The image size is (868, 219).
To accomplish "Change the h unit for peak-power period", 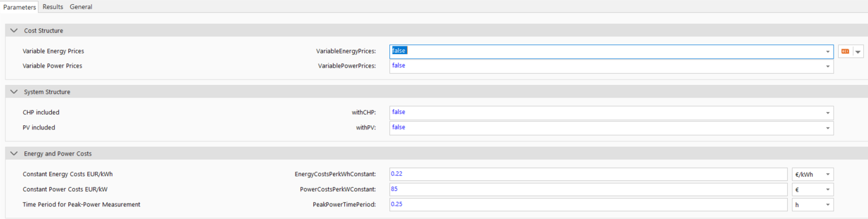I will (813, 205).
